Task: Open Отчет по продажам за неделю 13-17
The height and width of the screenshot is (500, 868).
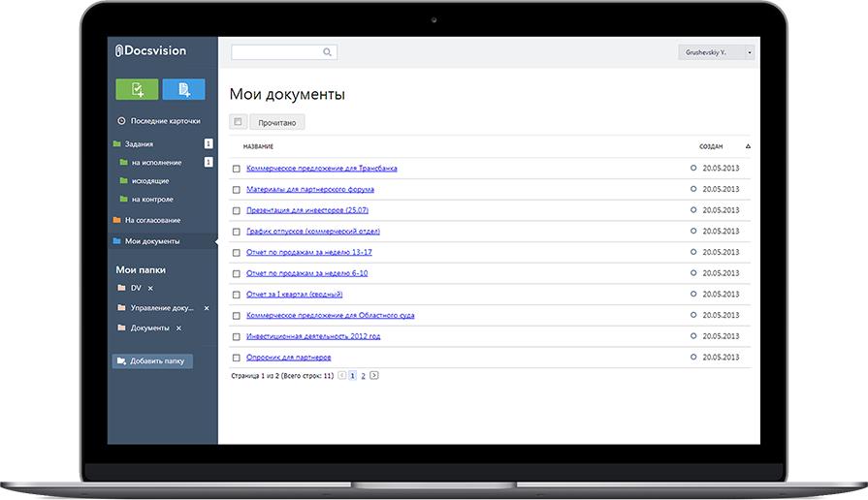Action: [x=309, y=252]
